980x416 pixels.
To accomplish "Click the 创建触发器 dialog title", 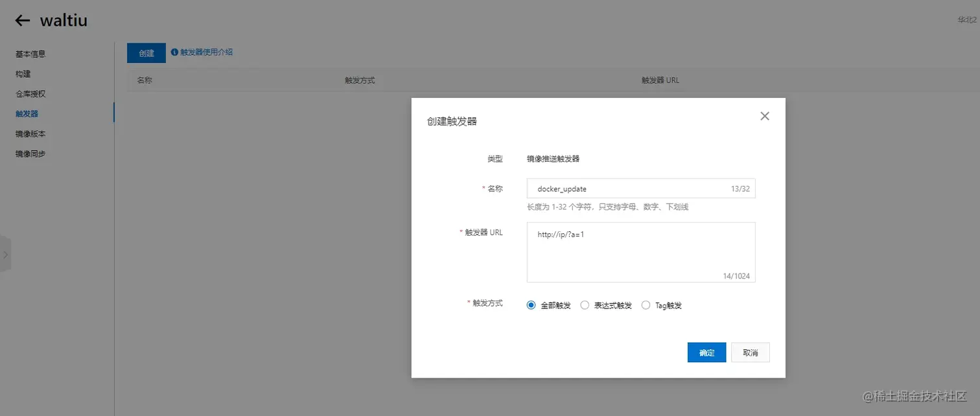I will point(452,121).
